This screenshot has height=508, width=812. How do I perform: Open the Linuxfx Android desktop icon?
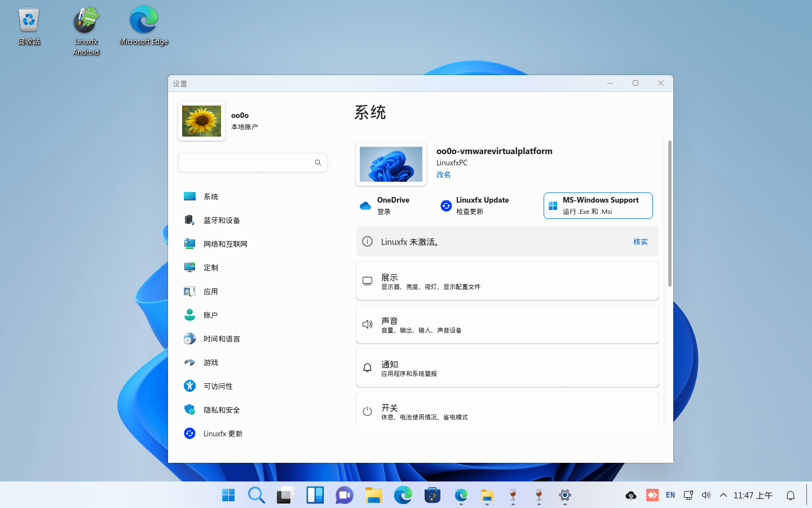(86, 23)
